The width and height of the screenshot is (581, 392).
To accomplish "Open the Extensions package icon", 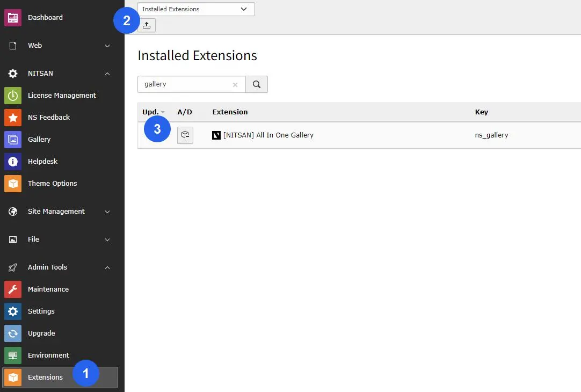I will [12, 378].
